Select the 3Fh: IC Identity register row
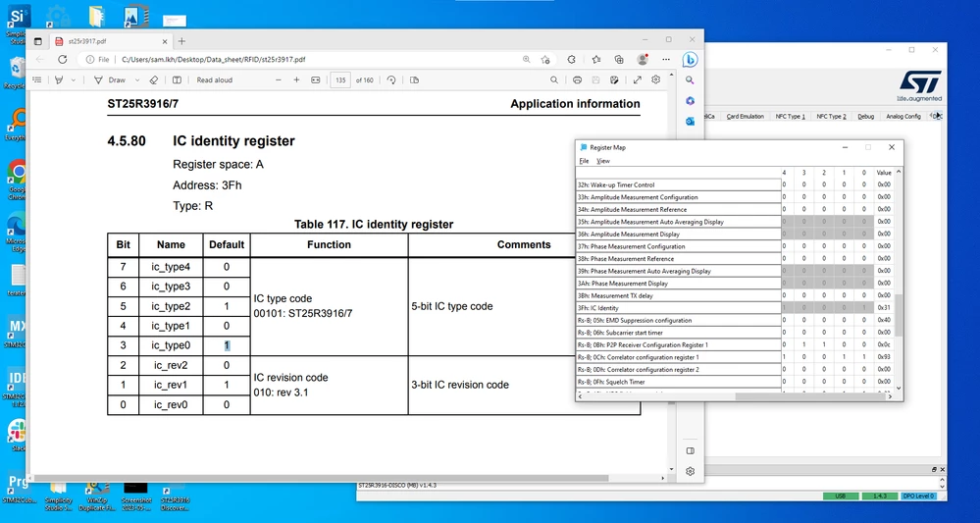This screenshot has width=980, height=523. pyautogui.click(x=678, y=308)
